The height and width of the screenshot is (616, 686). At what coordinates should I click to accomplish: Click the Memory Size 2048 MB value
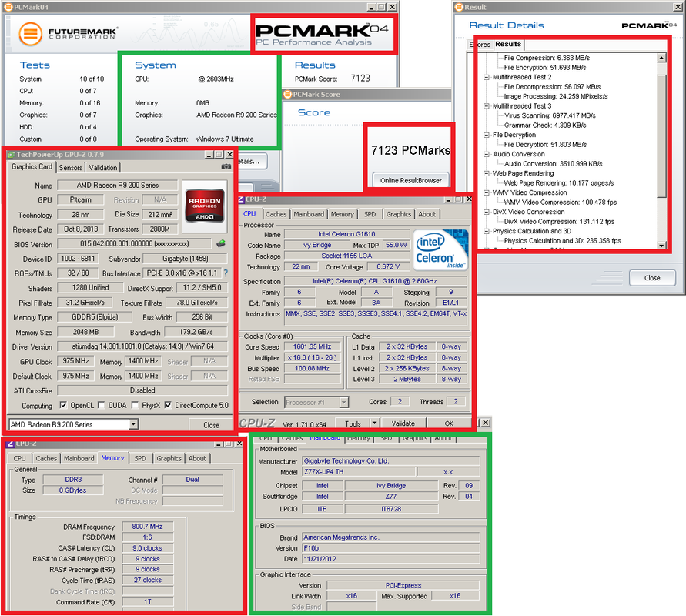click(x=85, y=332)
